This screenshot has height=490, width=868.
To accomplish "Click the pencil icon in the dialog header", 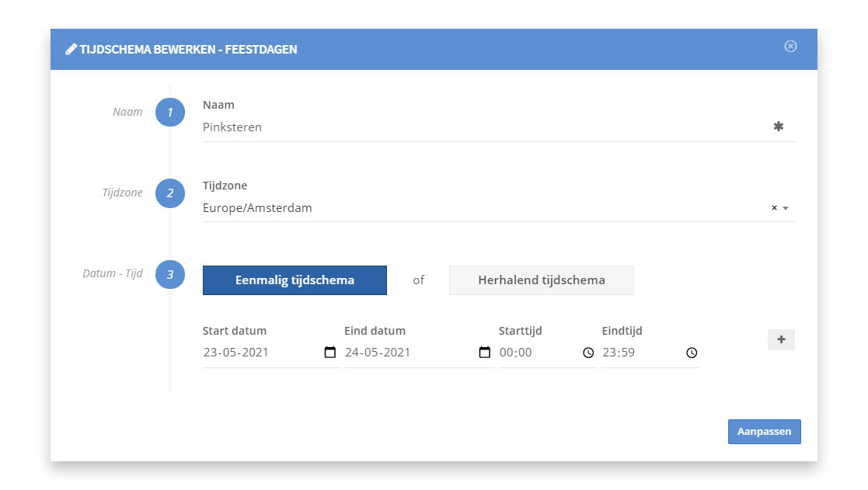I will [x=71, y=49].
